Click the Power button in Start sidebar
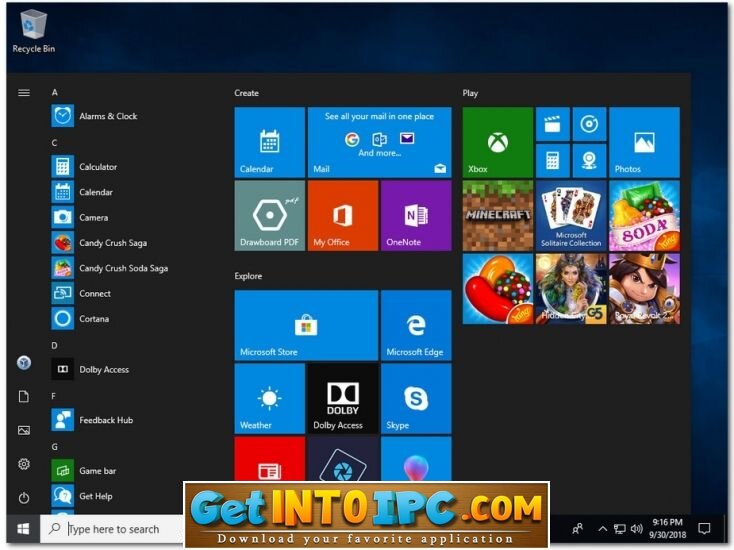This screenshot has width=734, height=550. coord(24,498)
